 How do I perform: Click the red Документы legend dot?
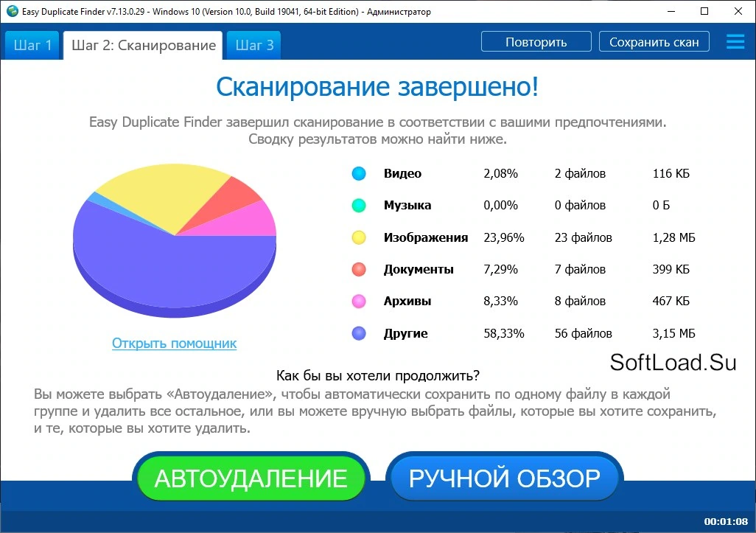click(x=359, y=269)
